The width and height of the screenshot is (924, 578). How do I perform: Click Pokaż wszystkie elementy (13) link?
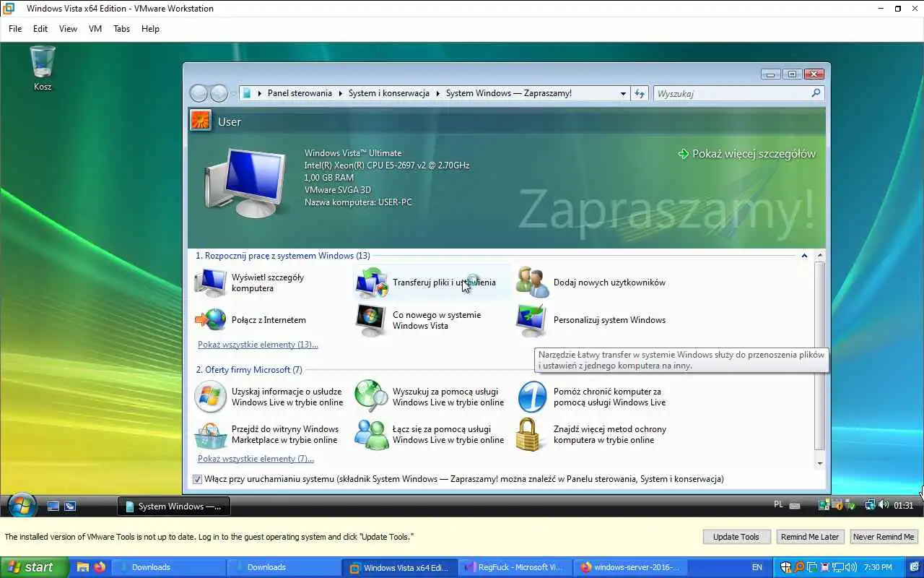(x=258, y=345)
